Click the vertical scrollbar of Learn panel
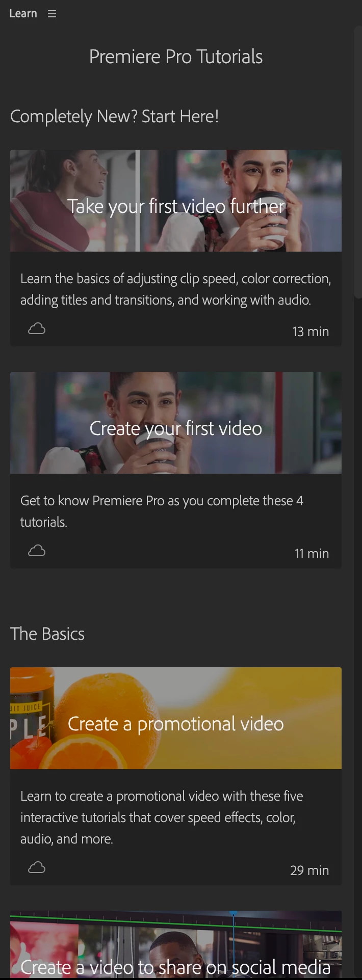 357,162
